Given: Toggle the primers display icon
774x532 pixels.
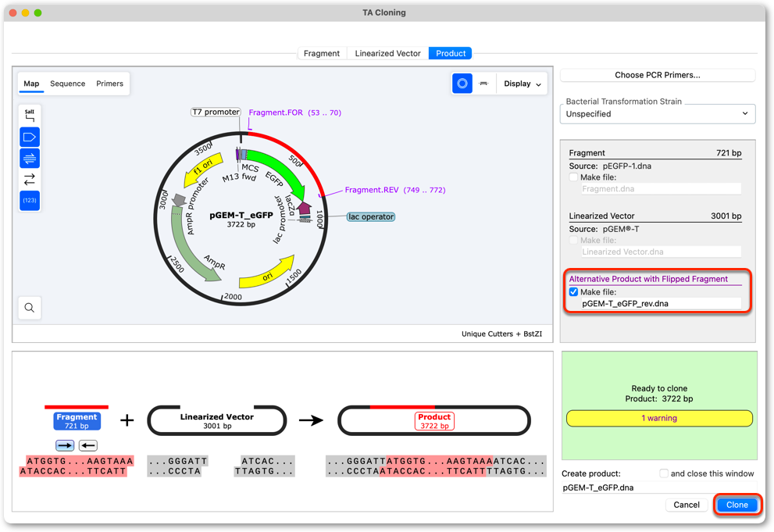Looking at the screenshot, I should [30, 159].
